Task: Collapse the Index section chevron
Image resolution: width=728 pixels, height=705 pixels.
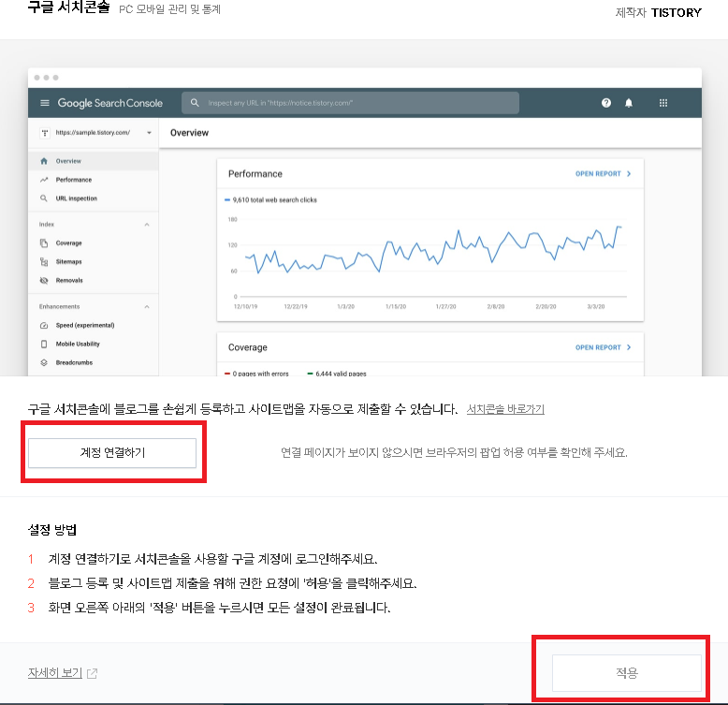Action: point(147,225)
